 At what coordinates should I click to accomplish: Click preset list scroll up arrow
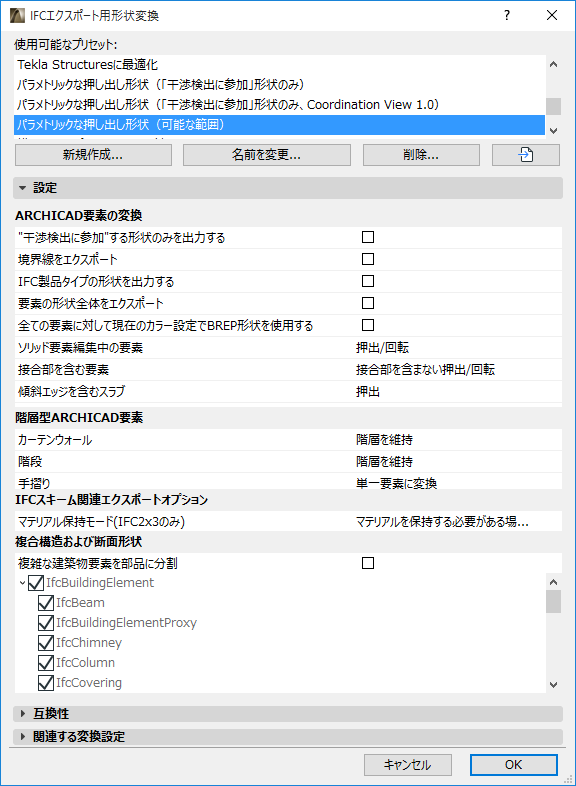[x=553, y=64]
